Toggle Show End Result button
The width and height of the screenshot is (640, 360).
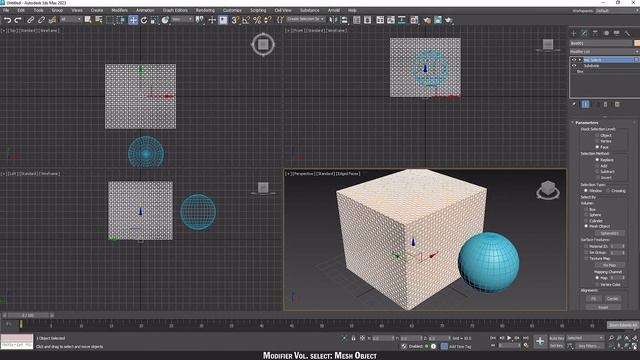[x=585, y=104]
